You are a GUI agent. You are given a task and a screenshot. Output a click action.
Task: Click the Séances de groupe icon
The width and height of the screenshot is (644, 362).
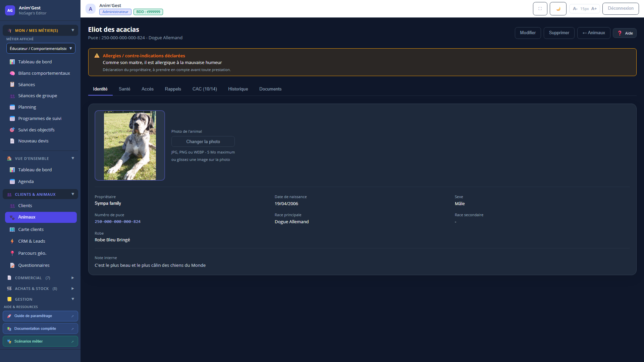coord(12,96)
